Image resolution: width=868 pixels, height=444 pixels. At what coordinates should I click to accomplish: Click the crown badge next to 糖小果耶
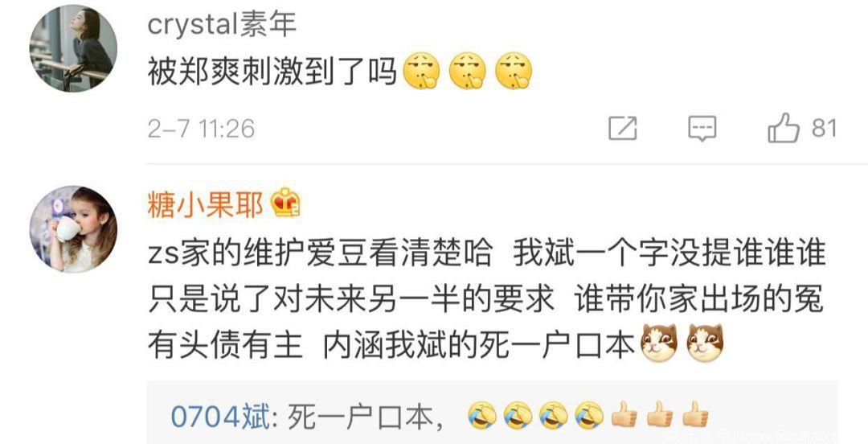(x=285, y=203)
